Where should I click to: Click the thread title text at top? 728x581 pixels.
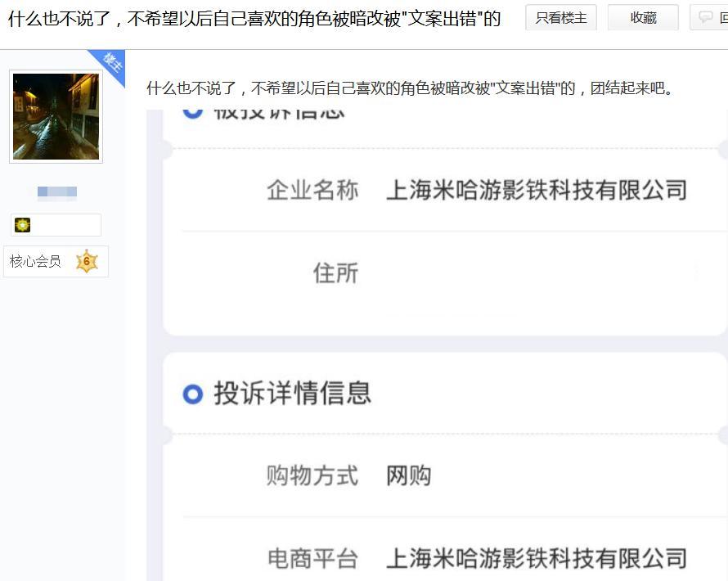tap(254, 19)
